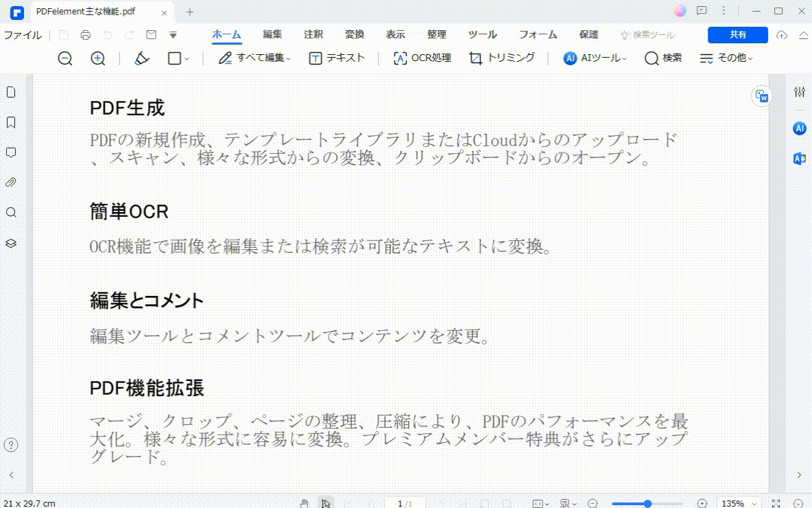
Task: Switch to the 注釈 tab
Action: [x=313, y=35]
